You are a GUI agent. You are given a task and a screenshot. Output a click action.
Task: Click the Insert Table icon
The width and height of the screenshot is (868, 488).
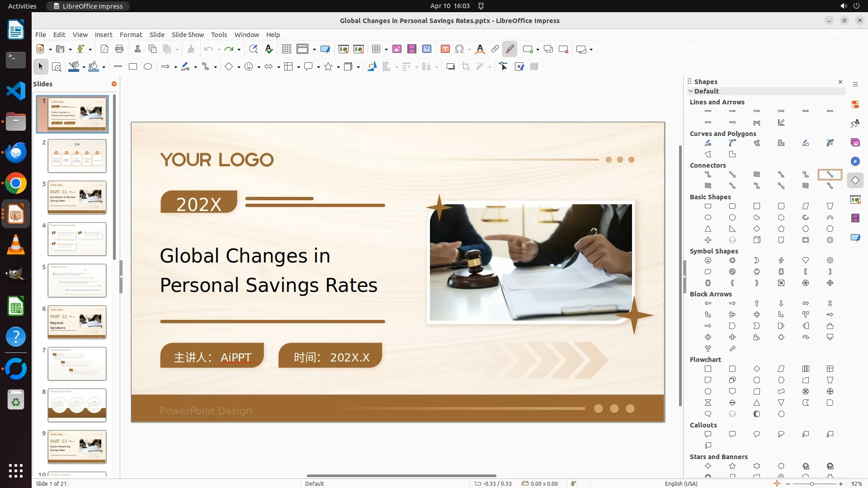(376, 49)
